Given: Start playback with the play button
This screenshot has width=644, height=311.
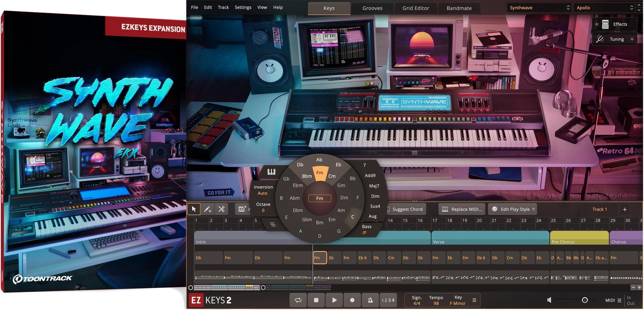Looking at the screenshot, I should point(334,300).
